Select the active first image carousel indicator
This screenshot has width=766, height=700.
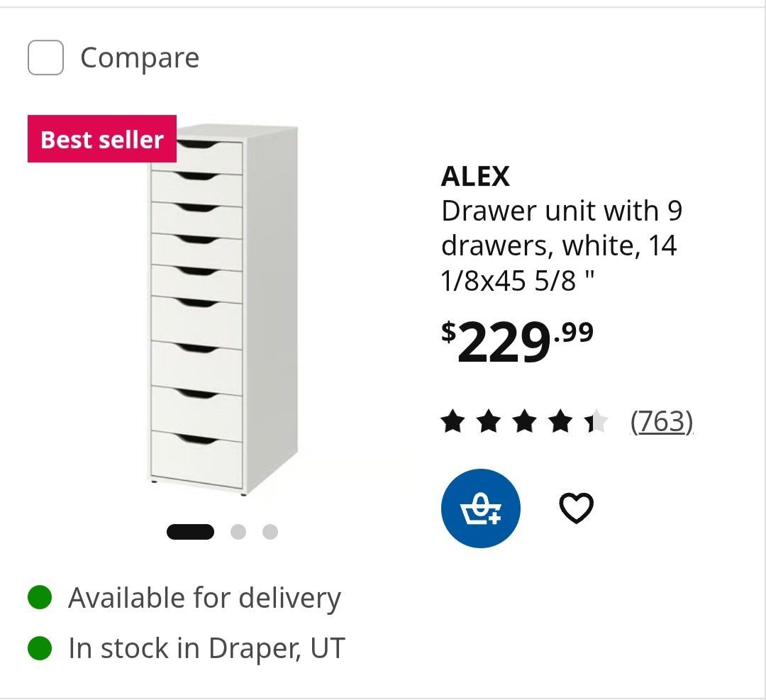190,531
